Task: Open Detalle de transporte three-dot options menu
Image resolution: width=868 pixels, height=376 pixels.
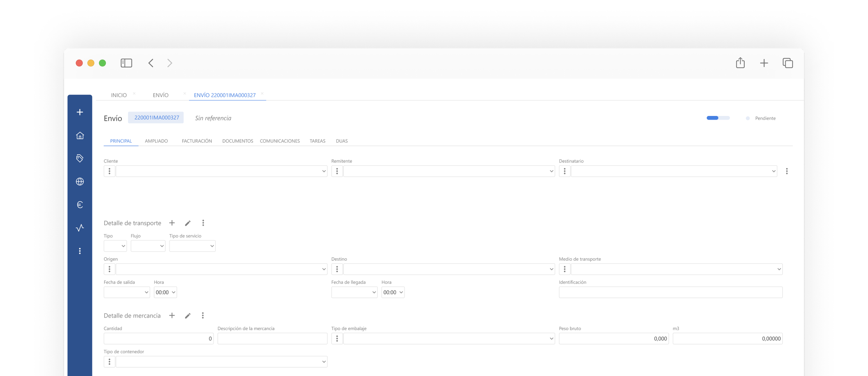Action: coord(203,223)
